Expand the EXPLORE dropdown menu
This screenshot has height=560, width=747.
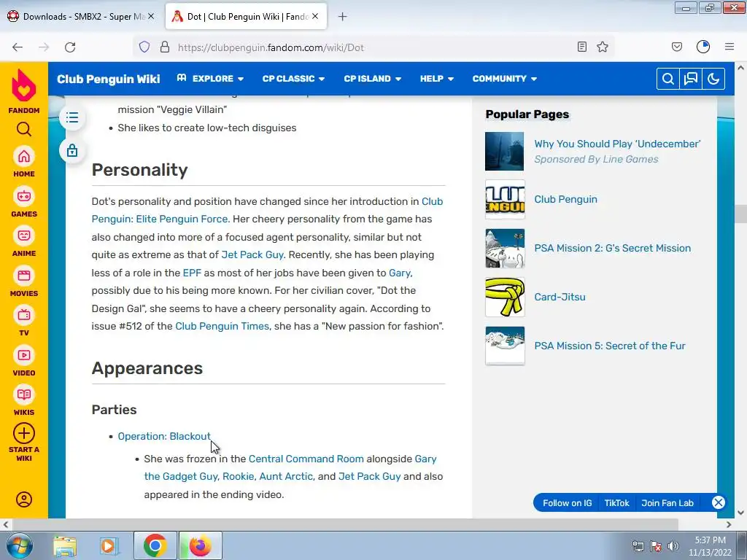(210, 79)
